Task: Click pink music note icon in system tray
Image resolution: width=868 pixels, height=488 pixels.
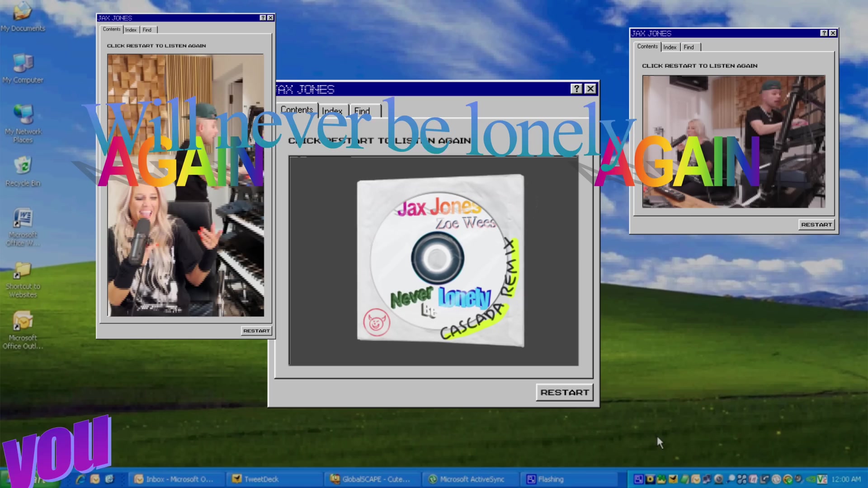Action: tap(753, 479)
